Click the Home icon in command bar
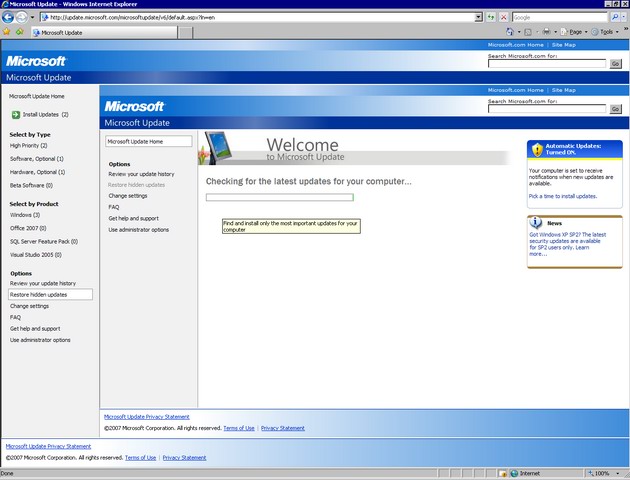The image size is (630, 480). pos(509,32)
